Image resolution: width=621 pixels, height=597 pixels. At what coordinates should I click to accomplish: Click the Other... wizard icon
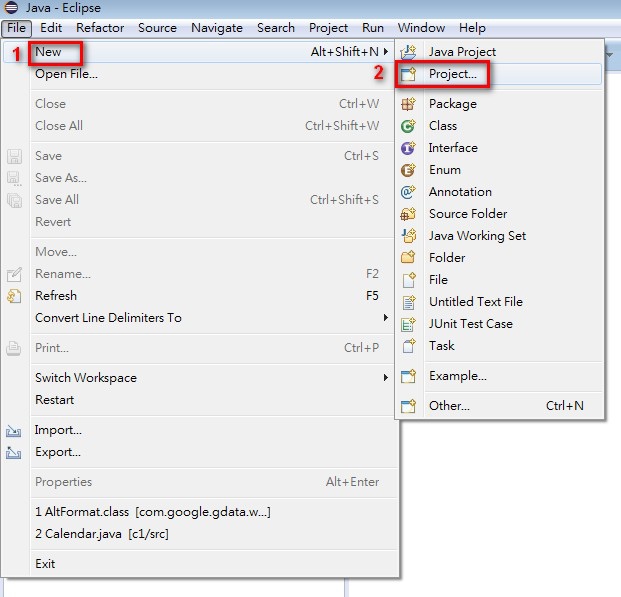coord(408,406)
